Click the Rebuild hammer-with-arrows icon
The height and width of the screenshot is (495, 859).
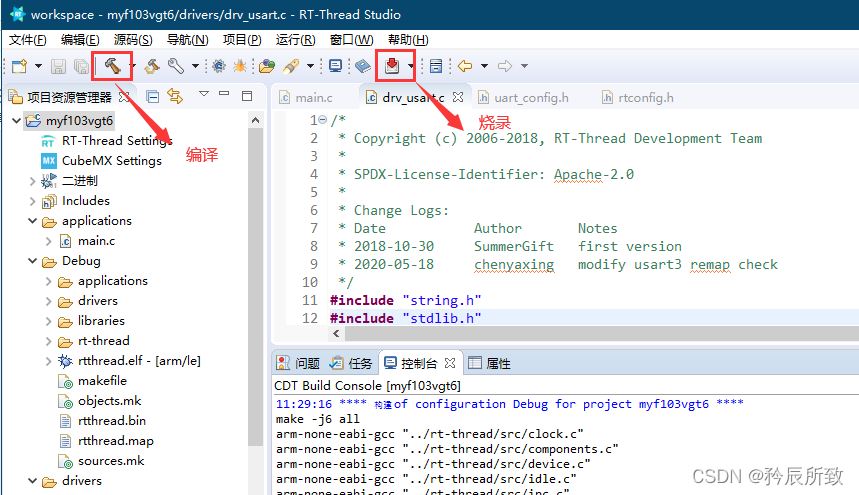152,66
